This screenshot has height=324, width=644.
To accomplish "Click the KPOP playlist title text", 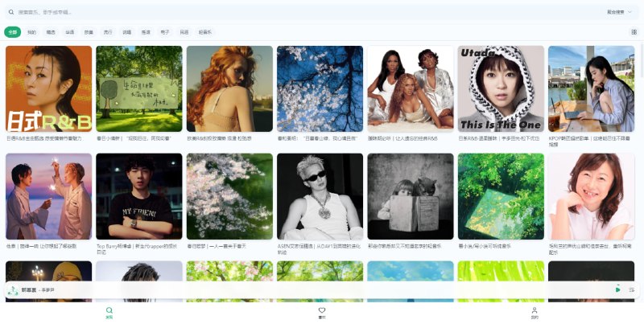I will pos(589,141).
